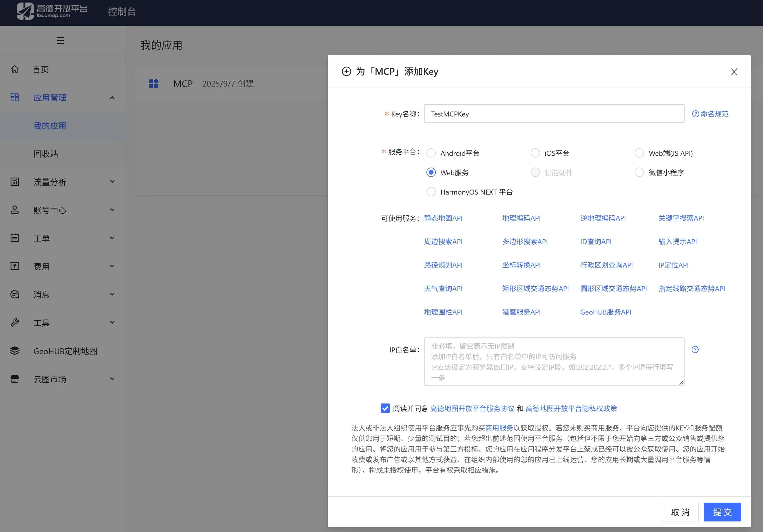Open the GeoHUB服务API link
The width and height of the screenshot is (763, 532).
(x=606, y=312)
